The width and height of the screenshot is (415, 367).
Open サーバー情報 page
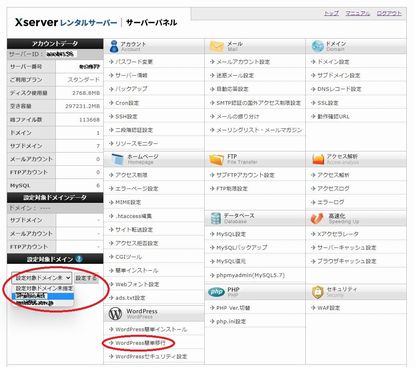tap(131, 75)
